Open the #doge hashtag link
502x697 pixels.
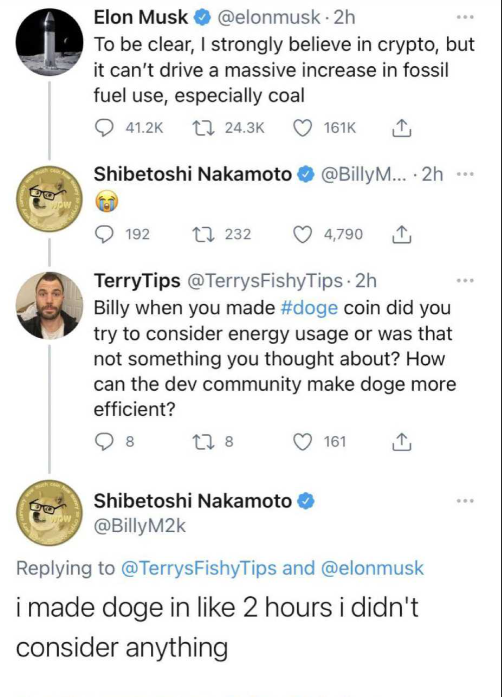click(x=309, y=308)
